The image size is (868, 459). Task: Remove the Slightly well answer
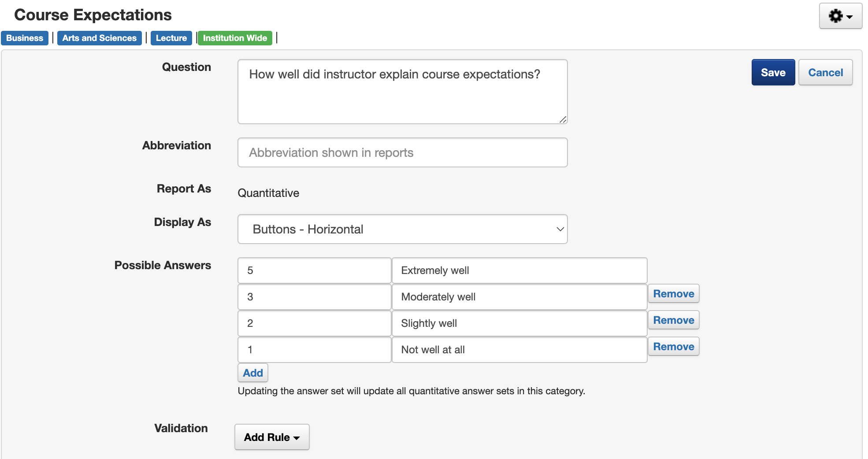673,320
